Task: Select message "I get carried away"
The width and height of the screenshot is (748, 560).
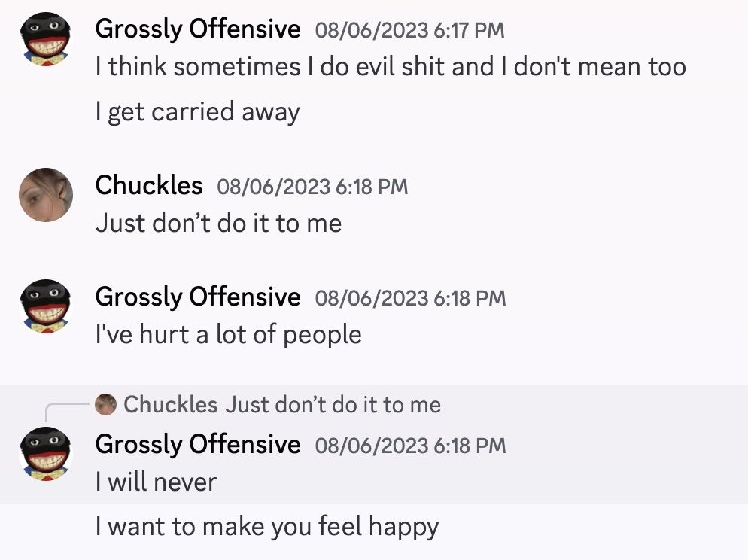Action: tap(197, 113)
